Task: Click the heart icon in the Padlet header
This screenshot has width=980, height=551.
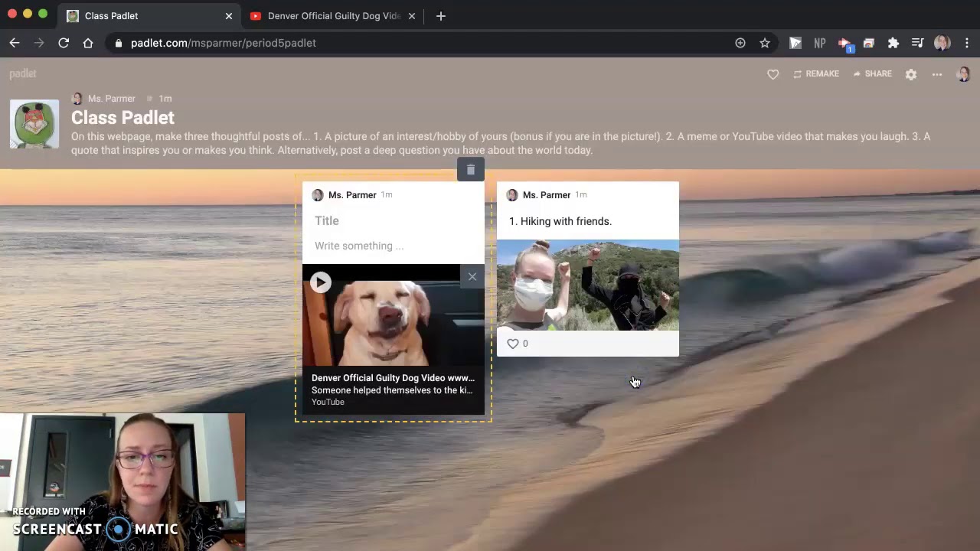Action: 773,74
